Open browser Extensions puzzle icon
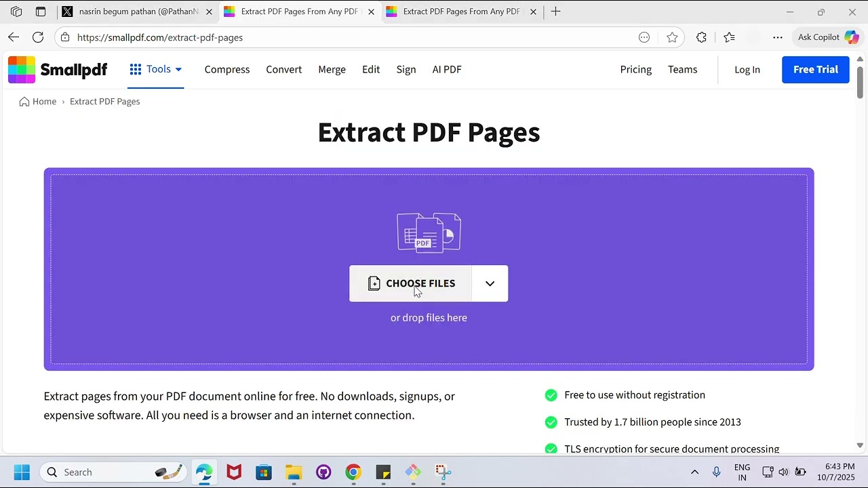Screen dimensions: 868x488 701,37
